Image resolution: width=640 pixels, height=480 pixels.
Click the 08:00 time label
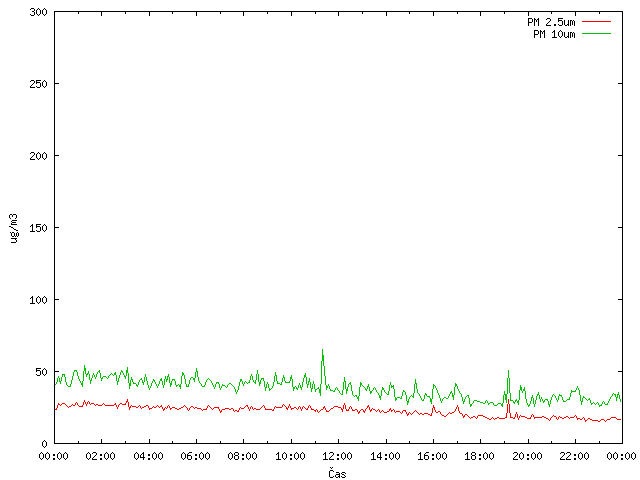pos(242,456)
